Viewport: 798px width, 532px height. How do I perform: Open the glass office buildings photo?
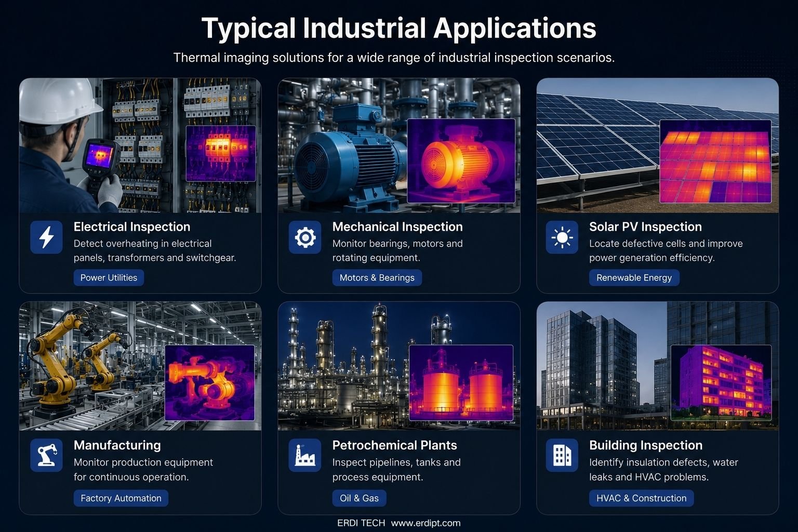pos(657,366)
